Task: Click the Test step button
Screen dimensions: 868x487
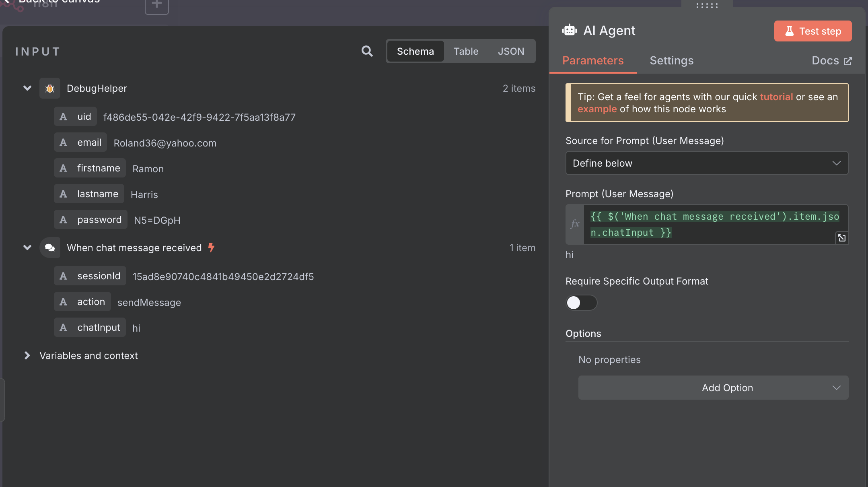Action: [812, 31]
